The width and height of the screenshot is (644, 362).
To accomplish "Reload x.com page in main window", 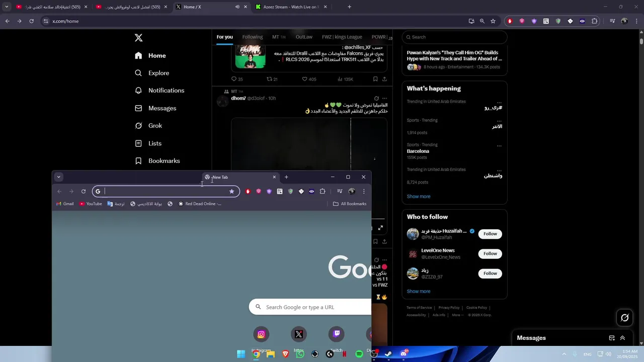I will [31, 21].
